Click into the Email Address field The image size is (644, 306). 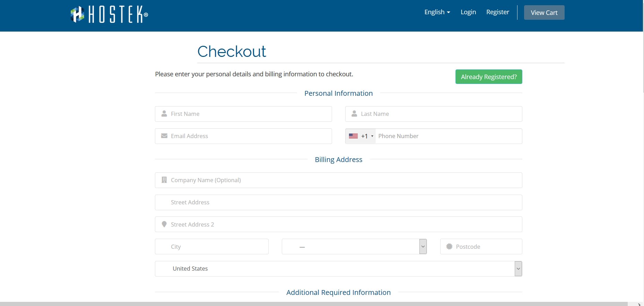pos(243,136)
